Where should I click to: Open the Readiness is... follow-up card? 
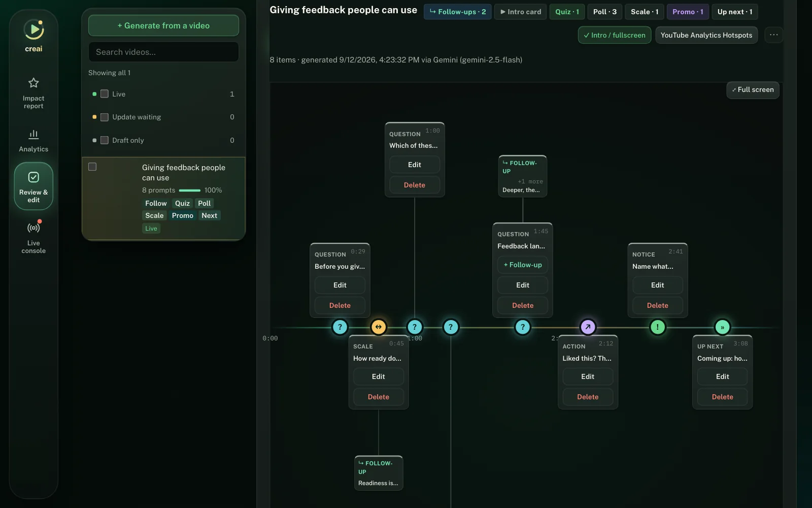(x=379, y=473)
